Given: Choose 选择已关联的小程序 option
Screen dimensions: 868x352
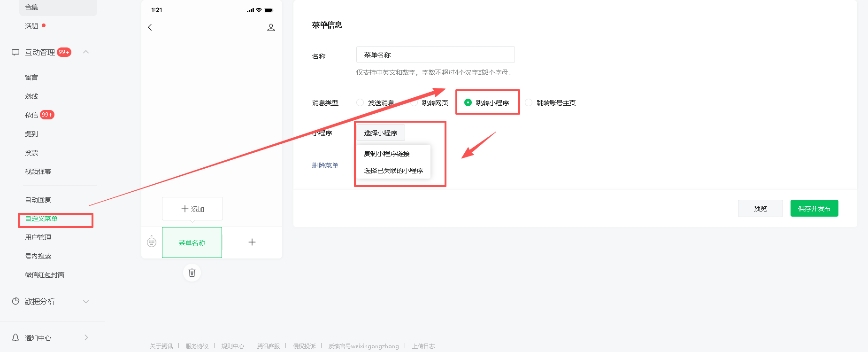Looking at the screenshot, I should [393, 171].
